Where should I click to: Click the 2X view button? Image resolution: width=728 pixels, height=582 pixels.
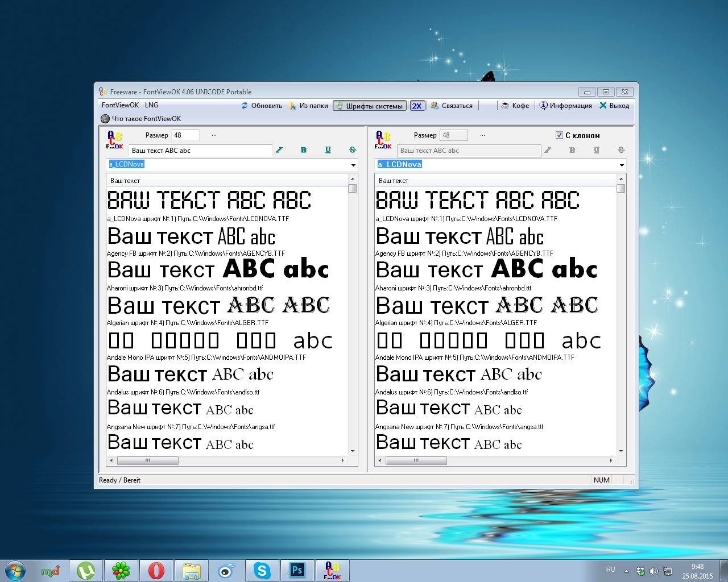click(417, 106)
